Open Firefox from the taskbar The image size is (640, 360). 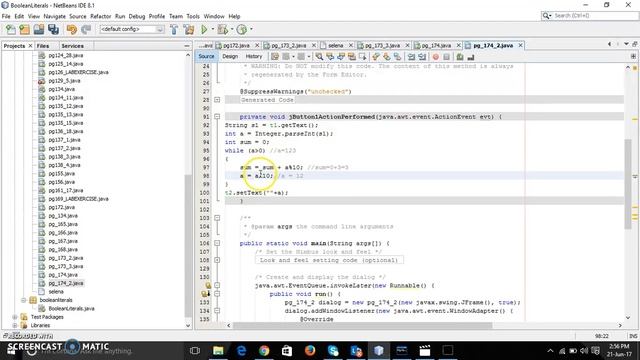point(310,350)
